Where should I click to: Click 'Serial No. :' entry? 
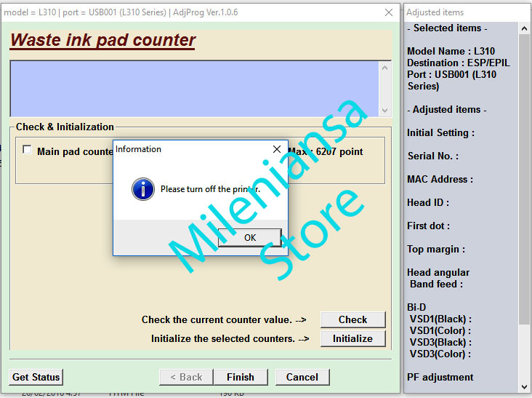click(433, 156)
